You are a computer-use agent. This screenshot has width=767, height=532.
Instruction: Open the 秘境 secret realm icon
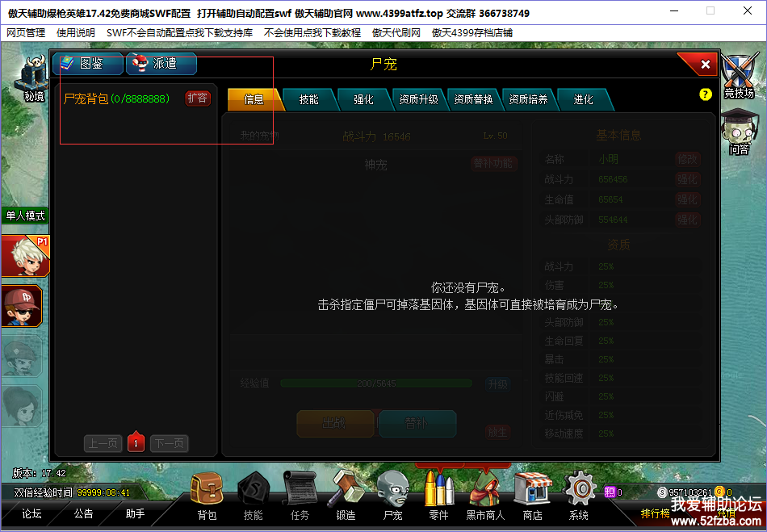[x=32, y=77]
